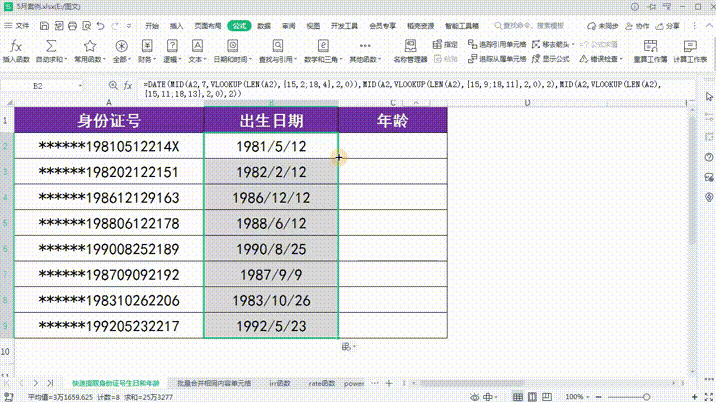Image resolution: width=716 pixels, height=402 pixels.
Task: Open the Name Manager (名称管理器)
Action: (410, 51)
